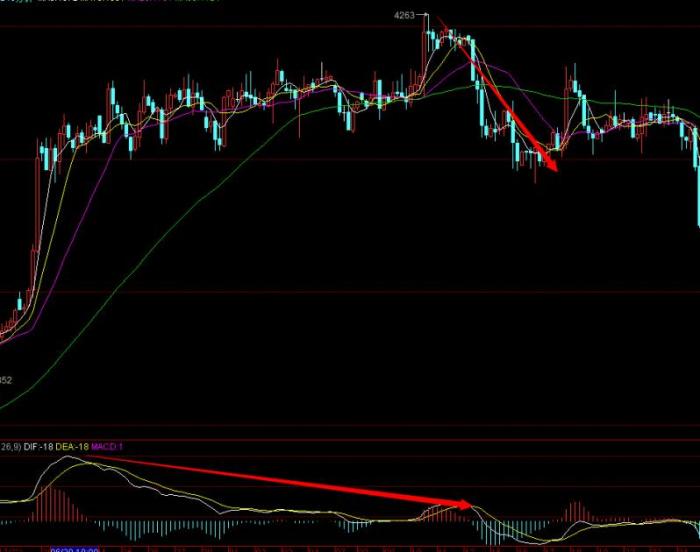Click the moving average legend text at top left

[112, 1]
